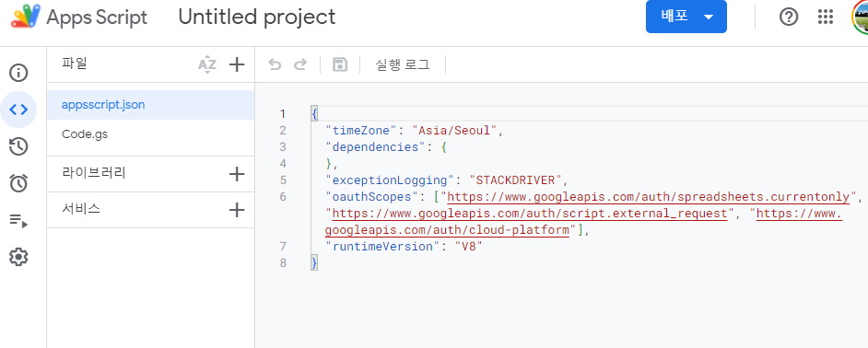Screen dimensions: 868x348
Task: Select the Editor code icon in sidebar
Action: point(18,110)
